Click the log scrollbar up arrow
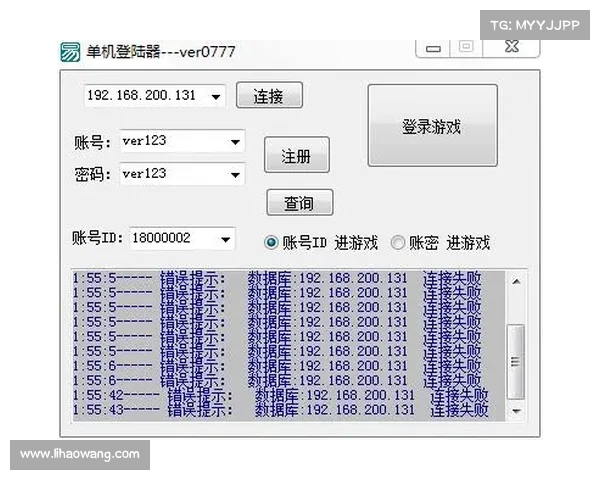Screen dimensions: 600x480 click(x=516, y=281)
